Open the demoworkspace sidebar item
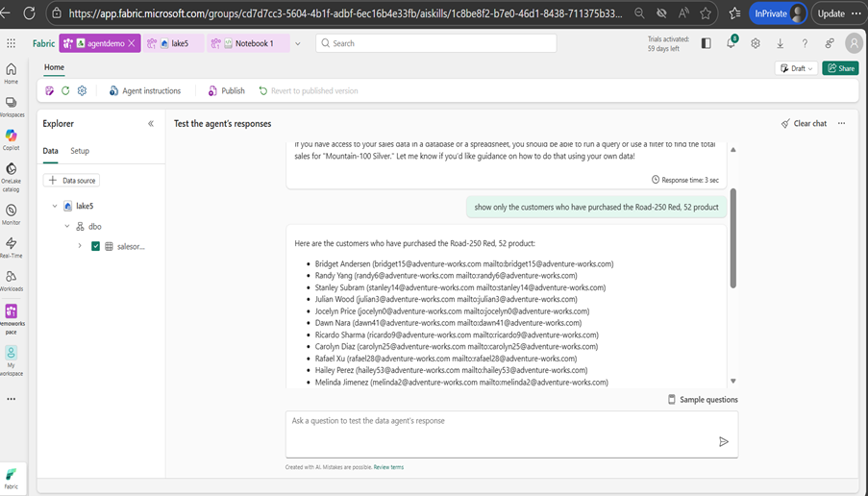 tap(12, 319)
